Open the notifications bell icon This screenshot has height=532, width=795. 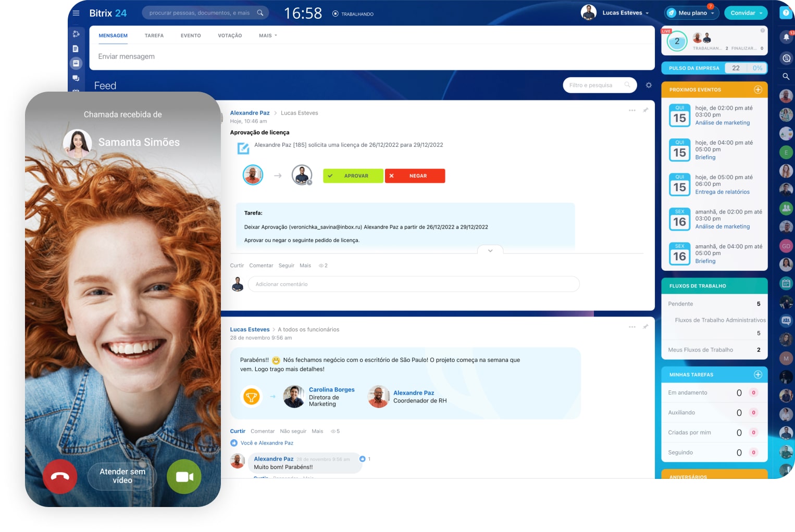coord(786,37)
